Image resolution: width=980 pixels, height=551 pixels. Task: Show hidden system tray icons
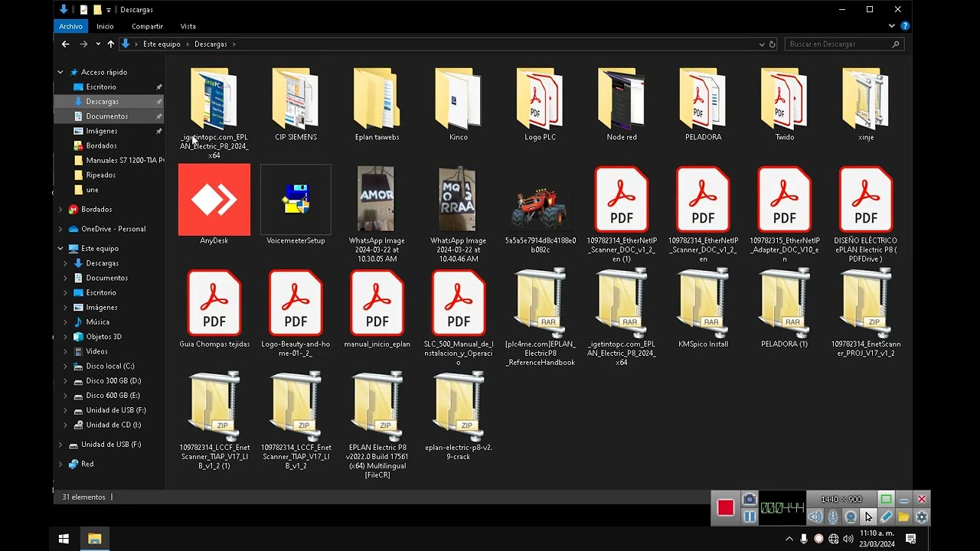click(x=789, y=539)
